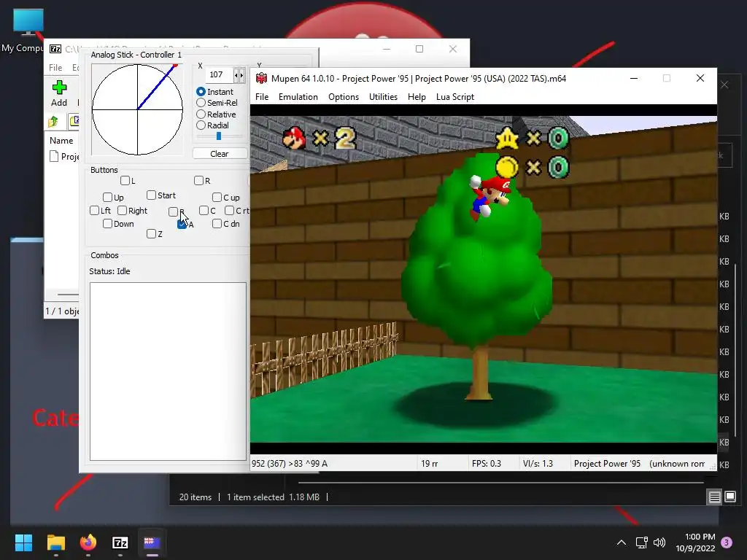Click the Mupen 64 title bar app icon
Image resolution: width=747 pixels, height=560 pixels.
[x=261, y=78]
